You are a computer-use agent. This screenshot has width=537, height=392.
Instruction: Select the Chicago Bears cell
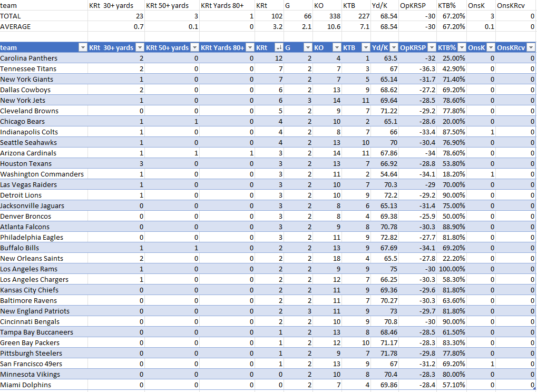click(44, 122)
